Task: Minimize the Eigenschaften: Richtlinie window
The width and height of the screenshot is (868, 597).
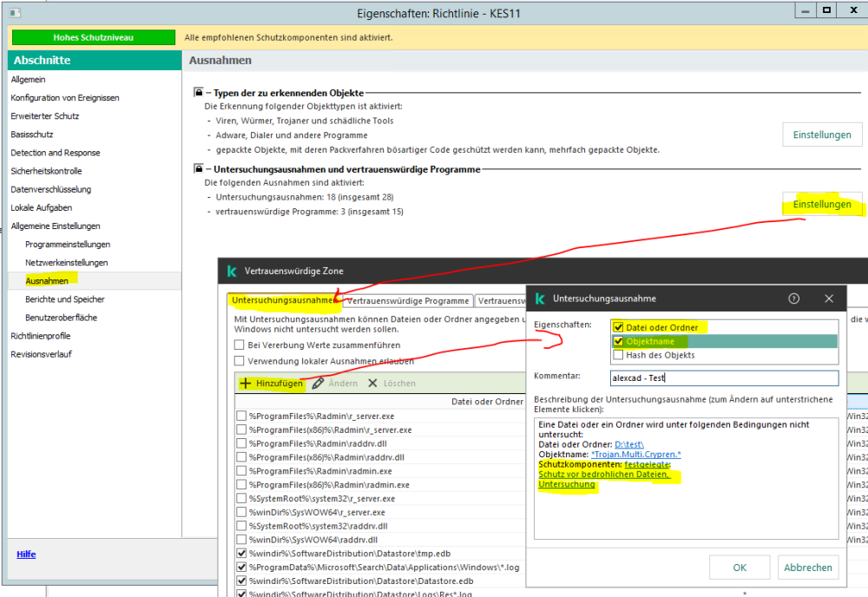Action: (x=806, y=10)
